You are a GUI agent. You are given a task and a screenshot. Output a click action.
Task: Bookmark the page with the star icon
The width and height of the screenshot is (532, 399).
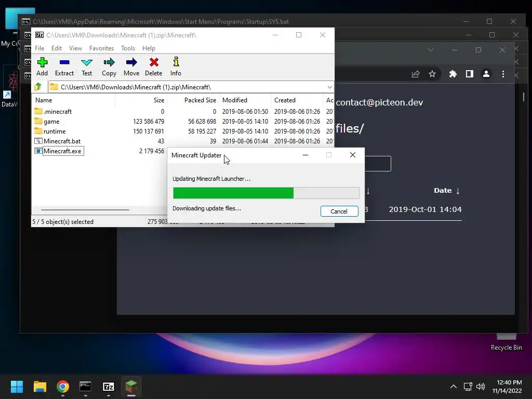click(x=432, y=74)
